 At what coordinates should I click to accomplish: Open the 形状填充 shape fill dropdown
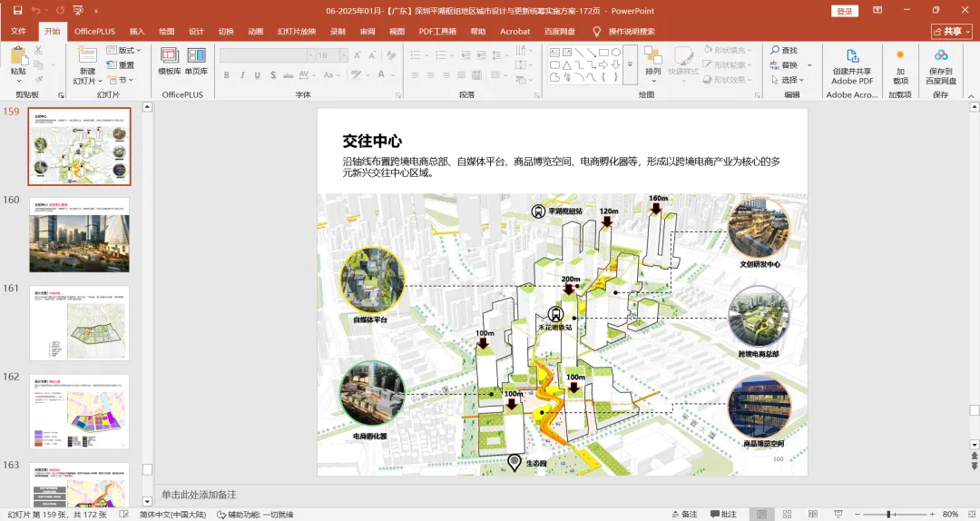[729, 50]
